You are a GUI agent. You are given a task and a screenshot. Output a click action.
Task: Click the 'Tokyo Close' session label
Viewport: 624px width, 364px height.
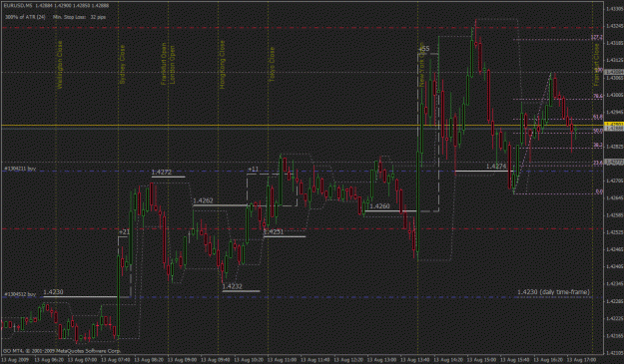pos(273,65)
